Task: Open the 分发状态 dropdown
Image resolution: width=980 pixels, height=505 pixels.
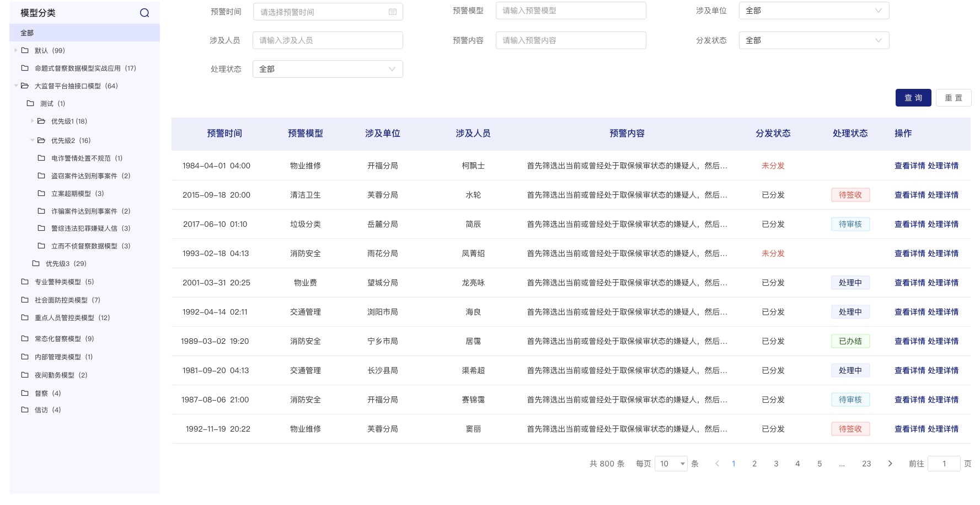Action: (813, 40)
